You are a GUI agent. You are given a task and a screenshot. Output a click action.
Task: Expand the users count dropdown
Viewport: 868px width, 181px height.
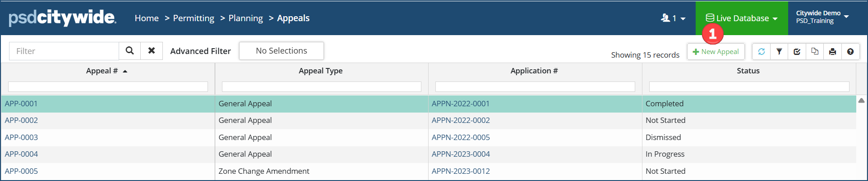click(673, 18)
